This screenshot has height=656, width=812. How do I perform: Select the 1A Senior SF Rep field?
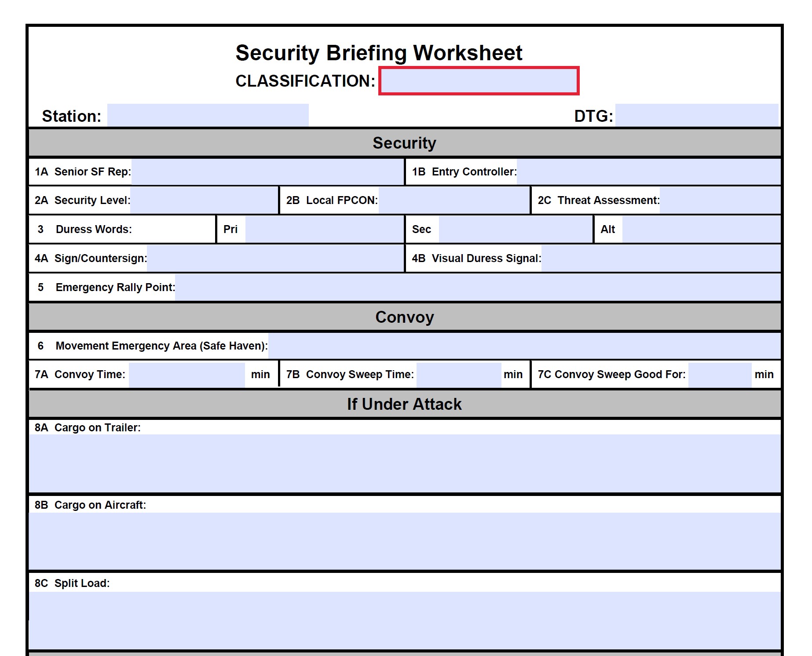(x=267, y=172)
